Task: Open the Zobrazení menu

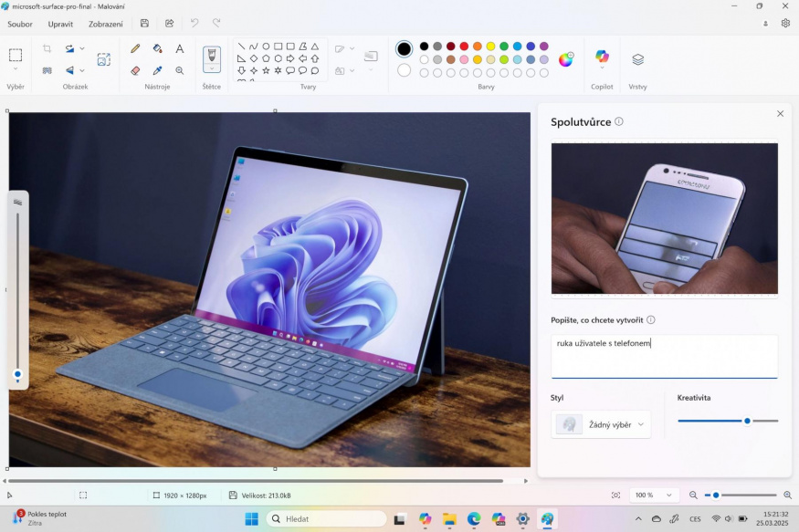Action: tap(106, 24)
